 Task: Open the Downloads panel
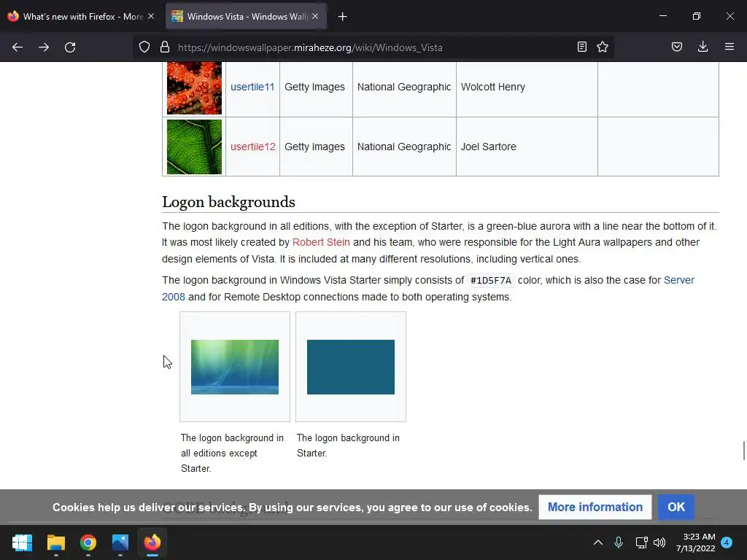pos(703,47)
